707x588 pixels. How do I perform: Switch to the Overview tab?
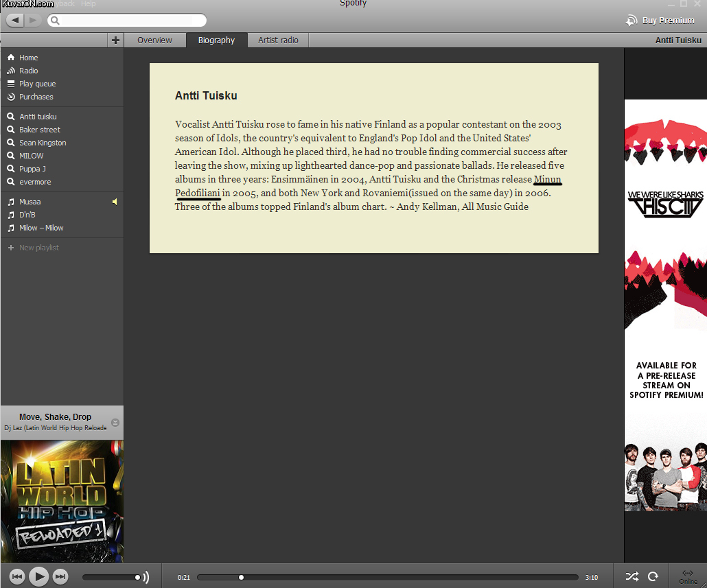[154, 40]
